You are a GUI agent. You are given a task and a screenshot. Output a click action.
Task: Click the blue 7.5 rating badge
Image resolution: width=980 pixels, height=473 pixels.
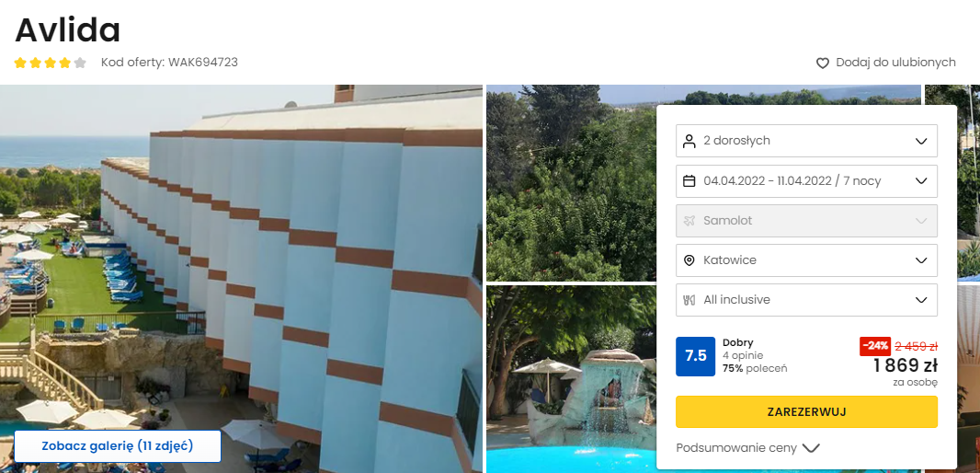[696, 357]
